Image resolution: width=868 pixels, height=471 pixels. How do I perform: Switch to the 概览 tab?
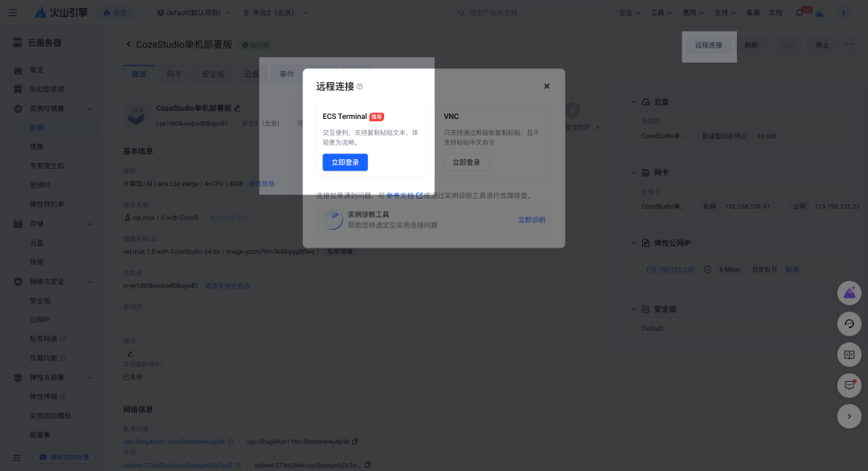tap(139, 74)
